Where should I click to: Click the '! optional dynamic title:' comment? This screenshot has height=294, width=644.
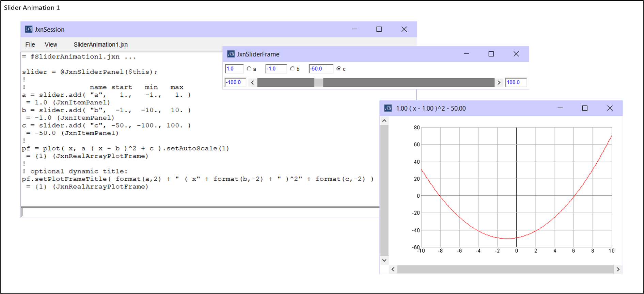click(x=75, y=171)
